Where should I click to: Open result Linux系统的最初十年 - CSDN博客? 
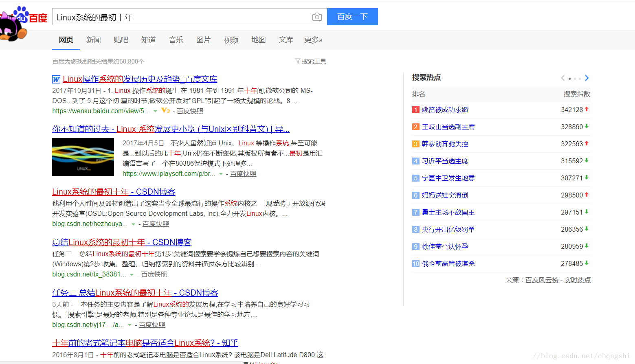pos(114,192)
